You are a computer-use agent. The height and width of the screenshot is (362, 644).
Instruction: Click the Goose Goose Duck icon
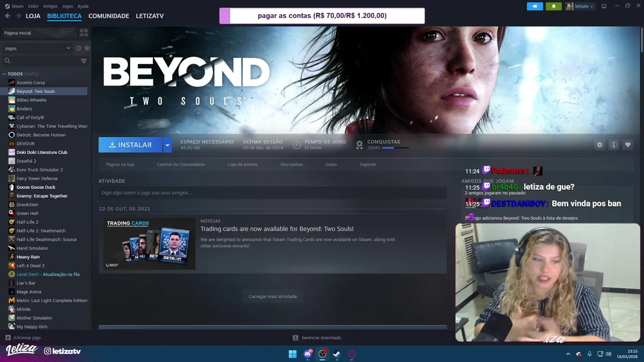click(x=12, y=187)
